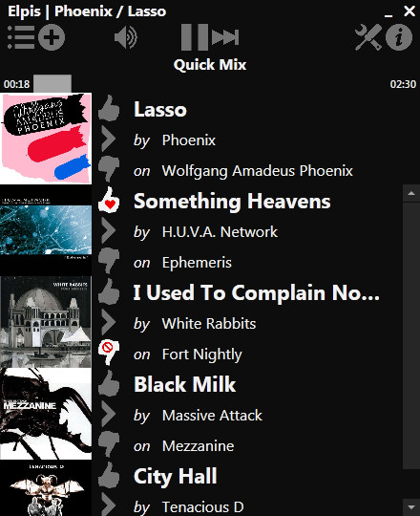Click the song progress bar
420x516 pixels.
(210, 83)
